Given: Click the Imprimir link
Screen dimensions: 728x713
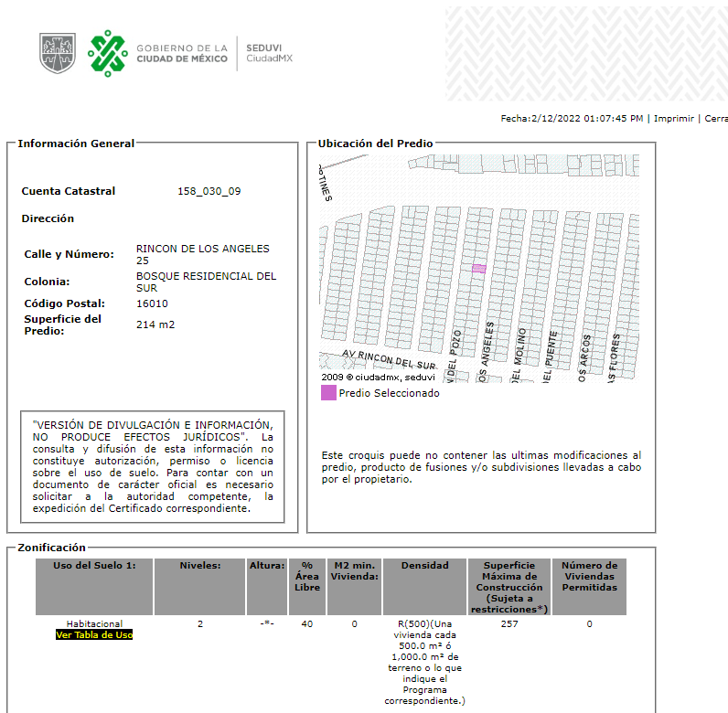Looking at the screenshot, I should tap(674, 118).
